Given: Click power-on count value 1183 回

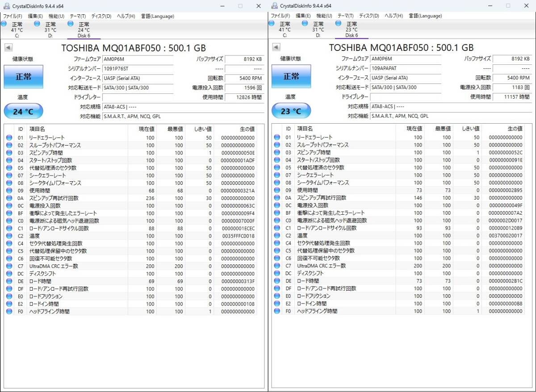Looking at the screenshot, I should point(512,88).
